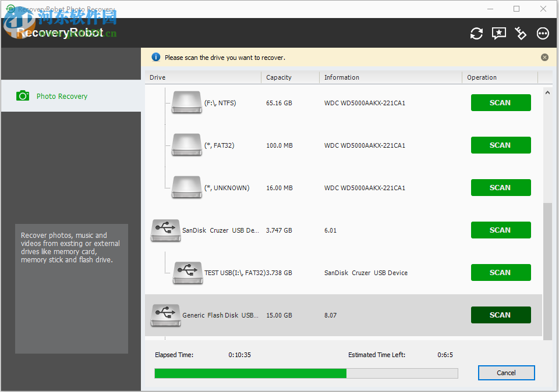Click the 6.01 information value
This screenshot has height=392, width=559.
coord(331,230)
